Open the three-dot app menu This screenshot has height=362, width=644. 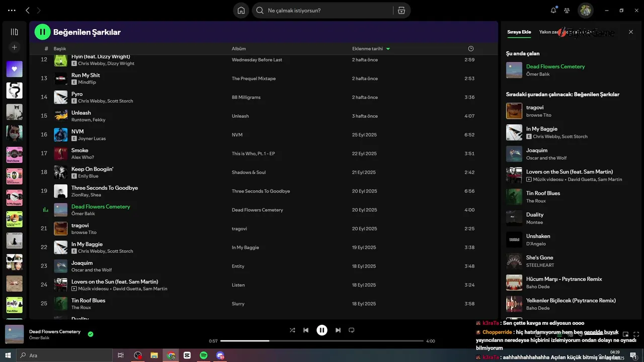tap(12, 10)
